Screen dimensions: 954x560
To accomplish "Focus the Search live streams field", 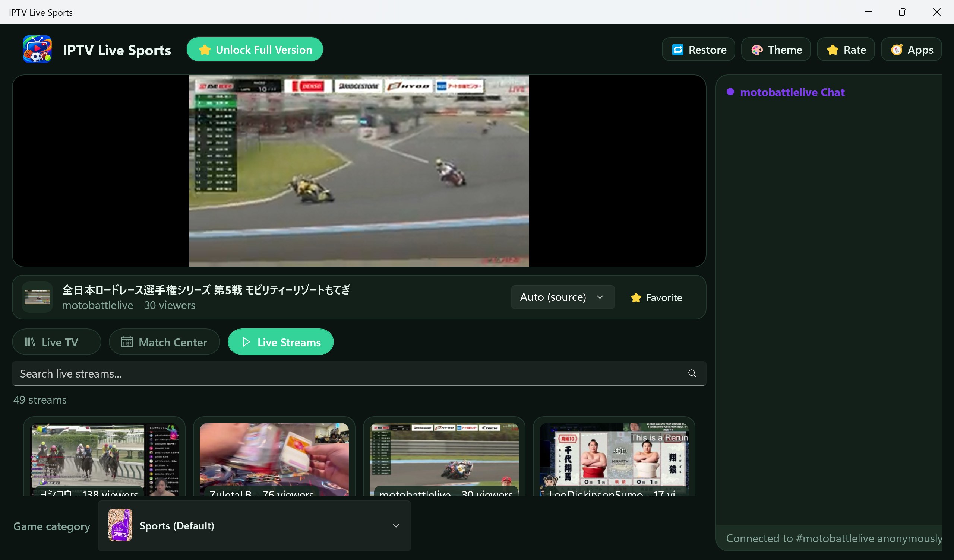I will (359, 373).
